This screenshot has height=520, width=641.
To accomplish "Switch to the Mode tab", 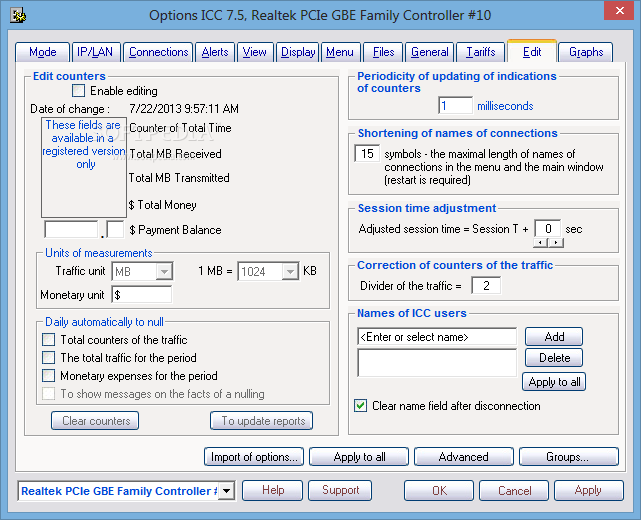I will click(43, 52).
